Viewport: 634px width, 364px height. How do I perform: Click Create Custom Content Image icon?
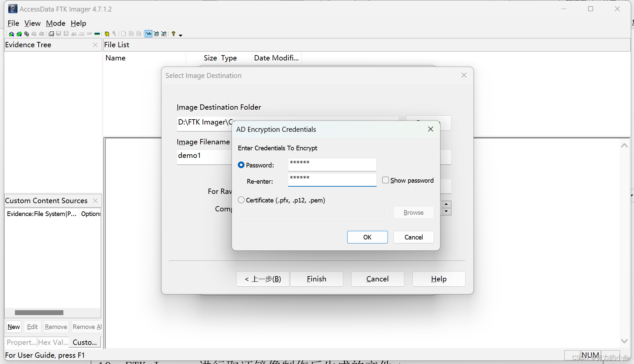point(82,34)
